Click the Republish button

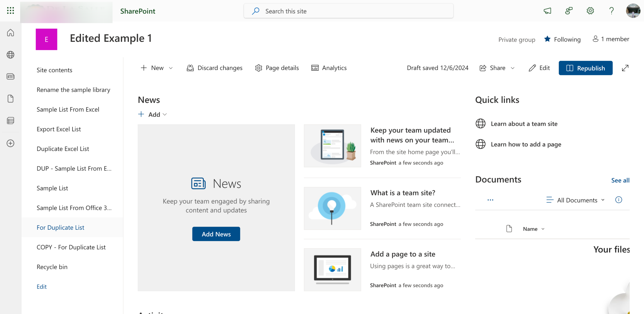tap(585, 68)
